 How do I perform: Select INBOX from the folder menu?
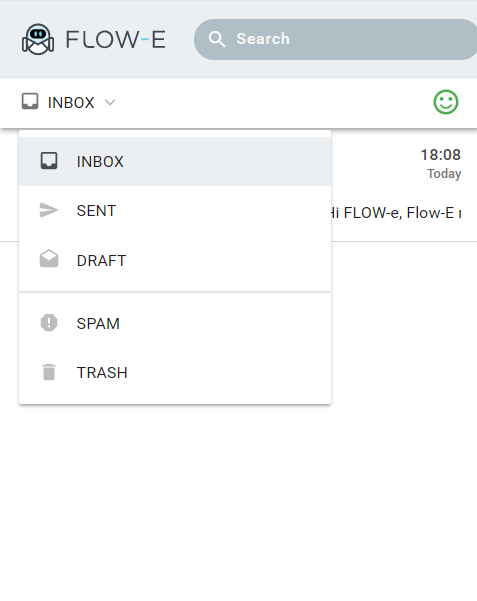click(175, 161)
